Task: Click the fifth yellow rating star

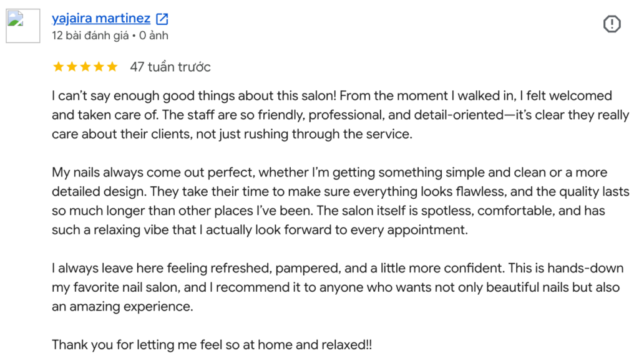Action: (112, 67)
